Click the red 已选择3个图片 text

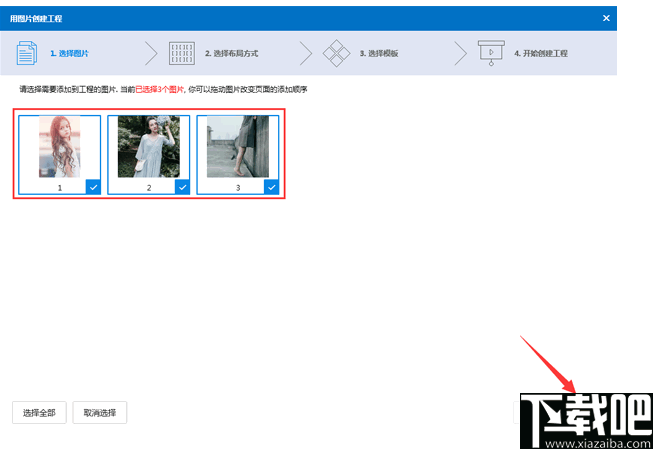[x=160, y=89]
